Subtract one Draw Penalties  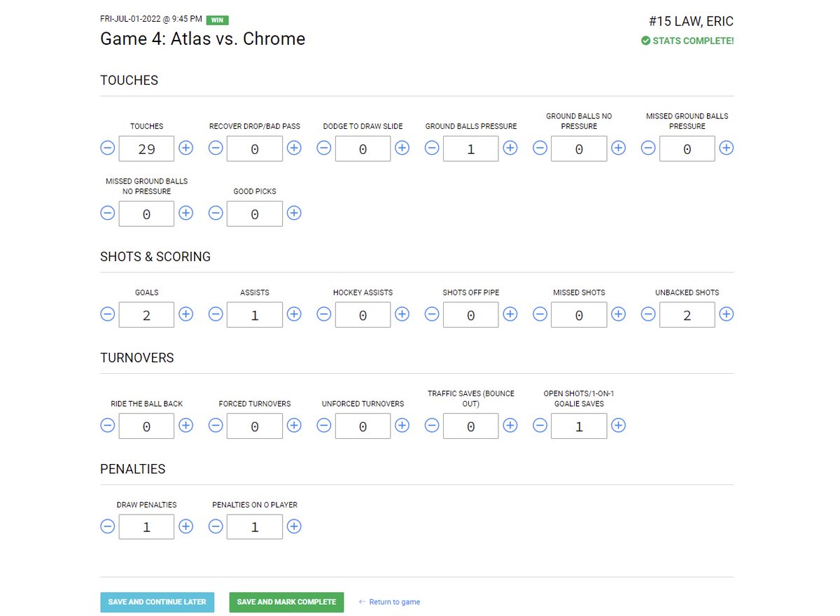[107, 526]
